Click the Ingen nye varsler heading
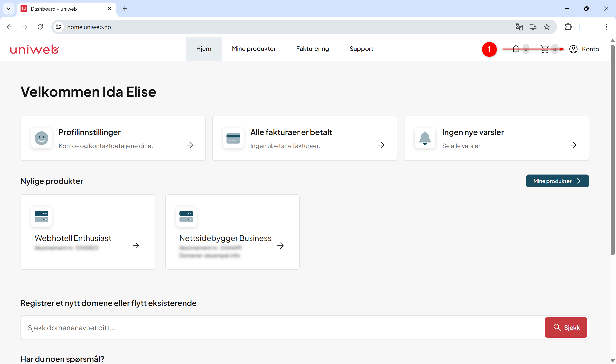 click(473, 132)
